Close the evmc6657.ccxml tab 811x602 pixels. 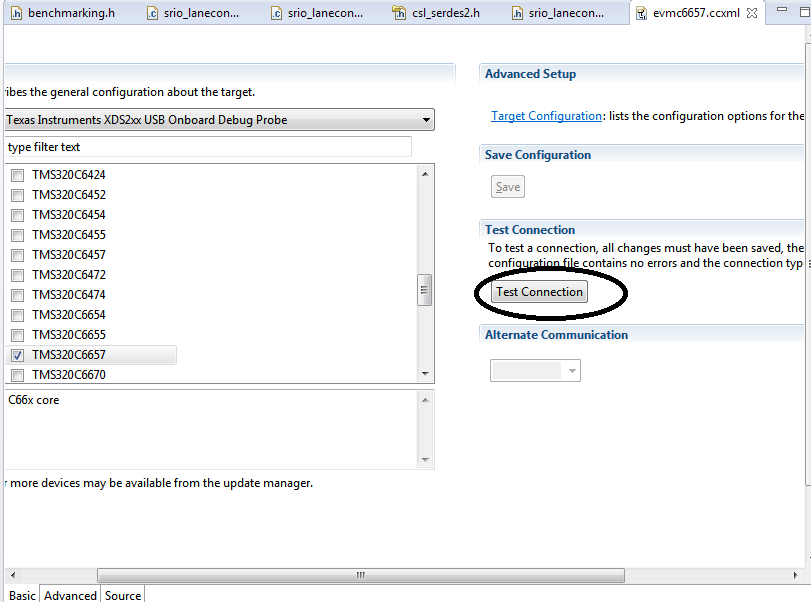tap(753, 13)
